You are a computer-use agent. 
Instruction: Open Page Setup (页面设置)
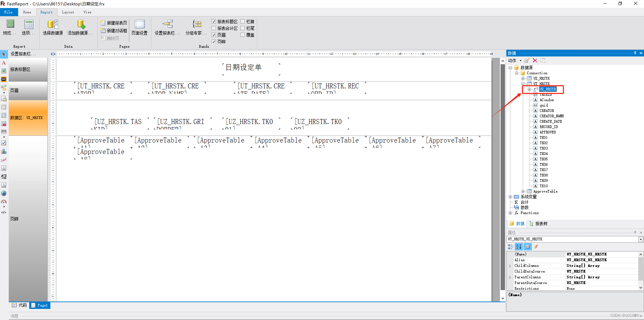coord(139,28)
